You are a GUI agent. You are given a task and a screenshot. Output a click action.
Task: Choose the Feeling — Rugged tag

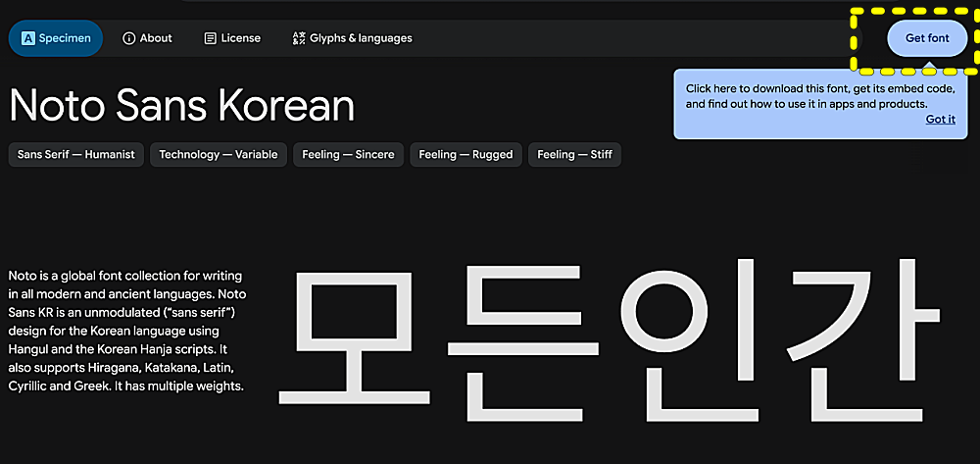465,154
